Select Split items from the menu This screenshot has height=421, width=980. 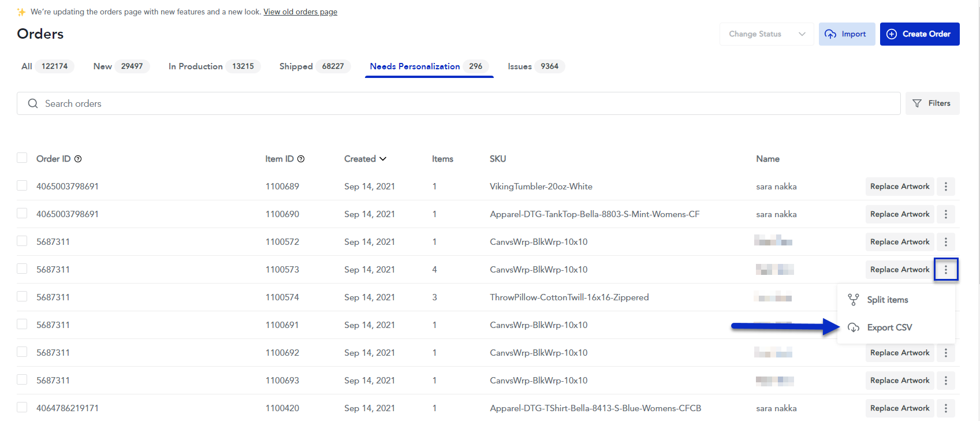(887, 300)
